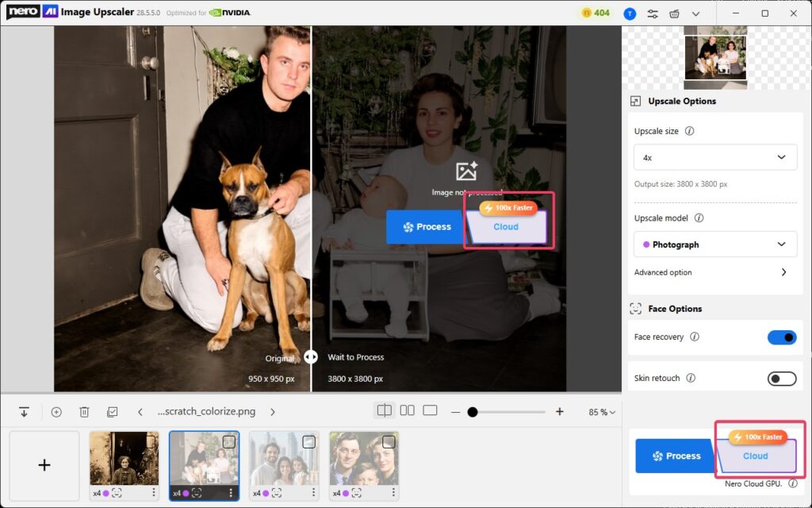Click the zoom slider handle
This screenshot has height=508, width=812.
click(x=473, y=412)
